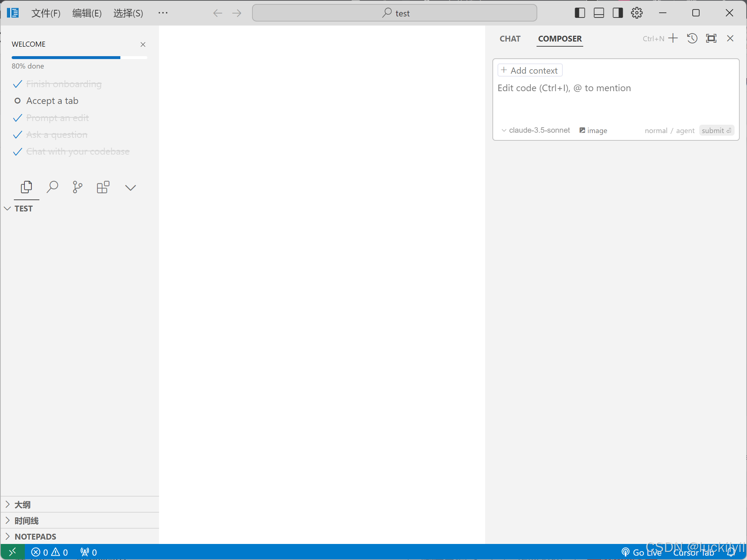This screenshot has height=560, width=747.
Task: Switch to the CHAT tab
Action: coord(510,39)
